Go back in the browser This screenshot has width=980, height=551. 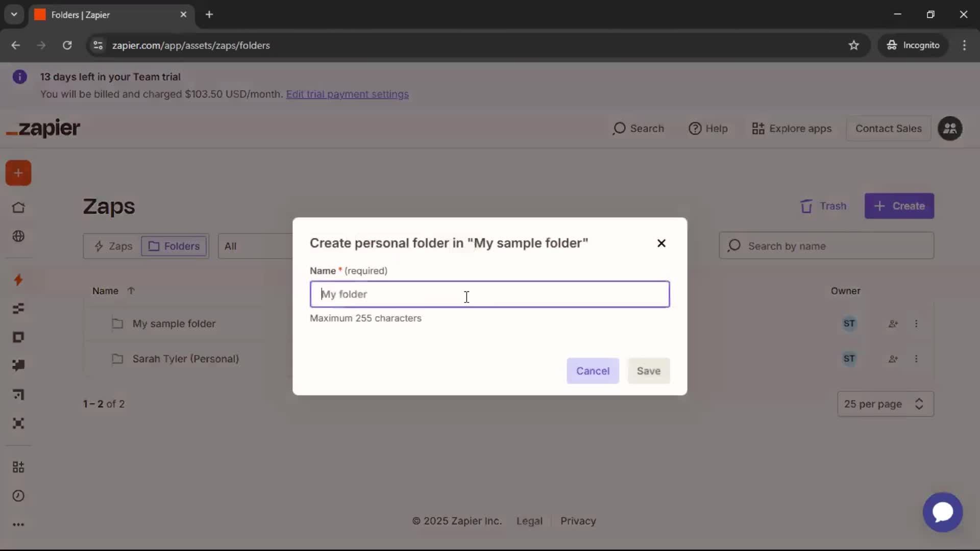click(x=16, y=45)
